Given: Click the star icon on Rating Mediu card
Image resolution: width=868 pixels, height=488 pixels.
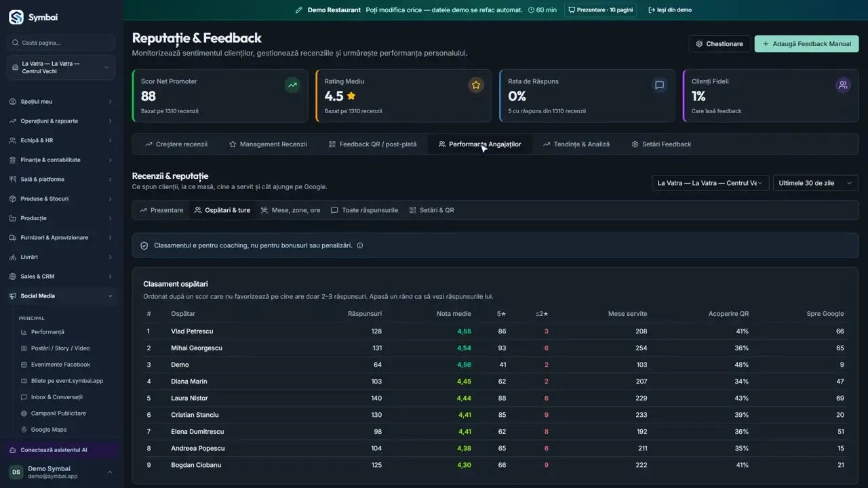Looking at the screenshot, I should pyautogui.click(x=476, y=85).
